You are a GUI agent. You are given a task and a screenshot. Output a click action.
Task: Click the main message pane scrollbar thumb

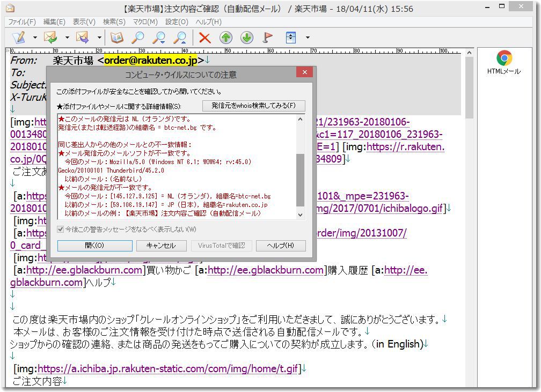(469, 87)
